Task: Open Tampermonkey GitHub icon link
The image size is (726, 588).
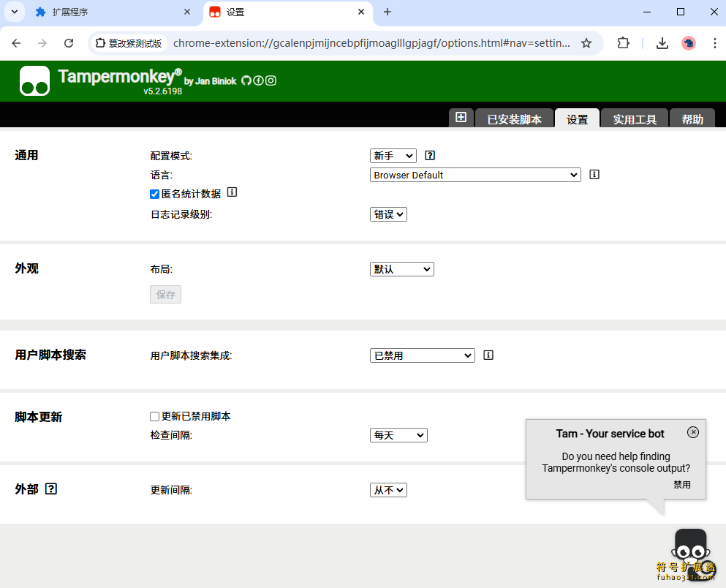Action: (x=246, y=80)
